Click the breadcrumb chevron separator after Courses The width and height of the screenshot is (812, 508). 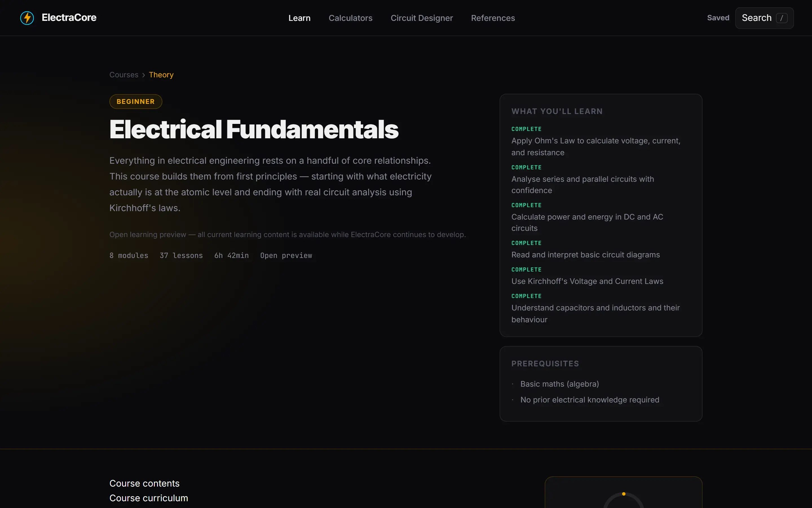144,75
